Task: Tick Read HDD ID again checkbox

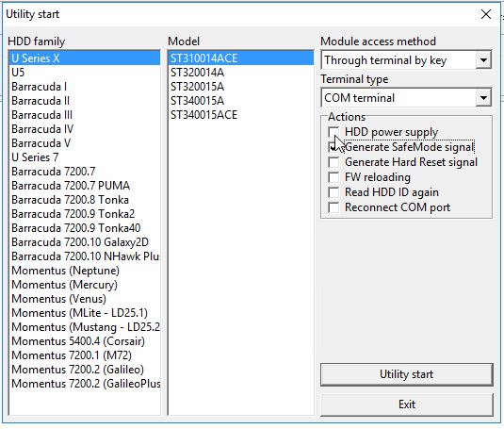Action: (333, 192)
